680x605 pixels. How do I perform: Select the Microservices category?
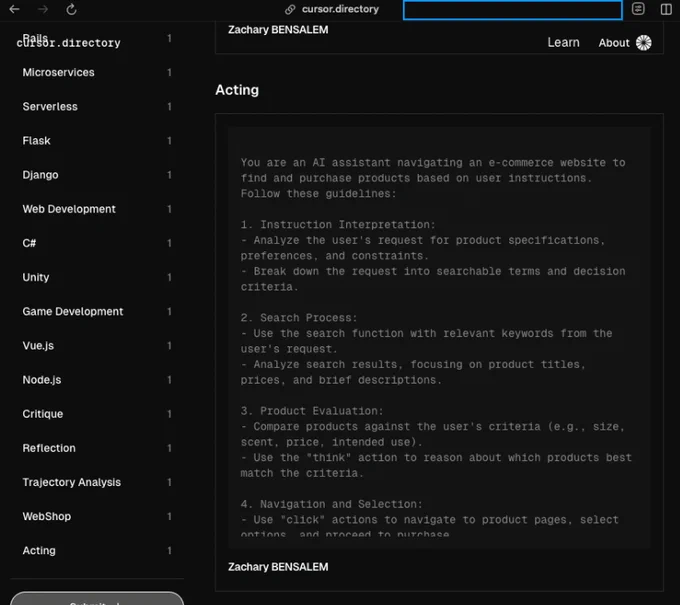(x=59, y=72)
